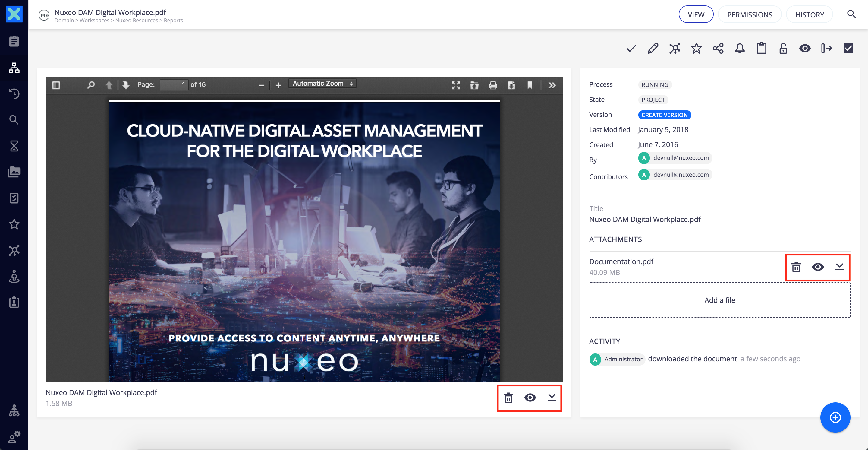Preview the Documentation.pdf attachment

click(x=818, y=267)
